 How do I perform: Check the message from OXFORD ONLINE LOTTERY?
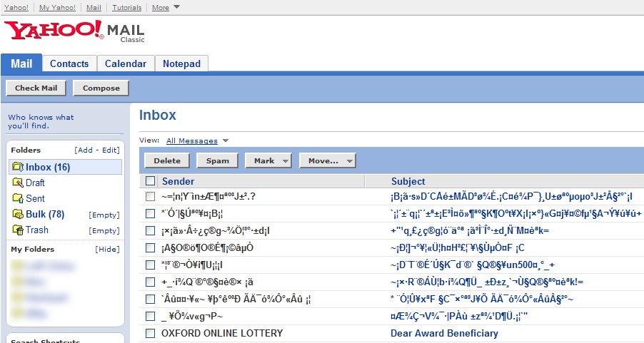pos(151,333)
